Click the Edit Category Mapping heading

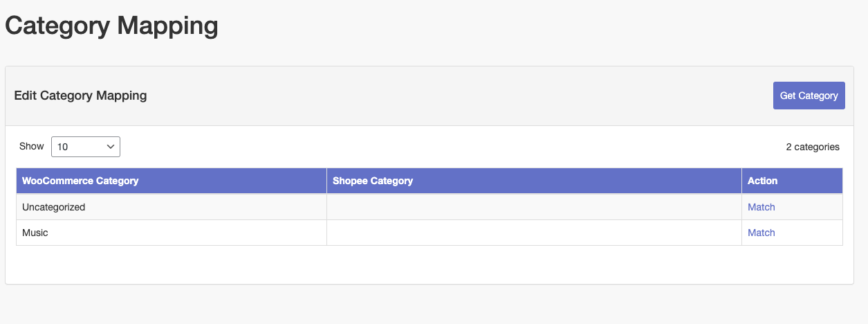(80, 96)
